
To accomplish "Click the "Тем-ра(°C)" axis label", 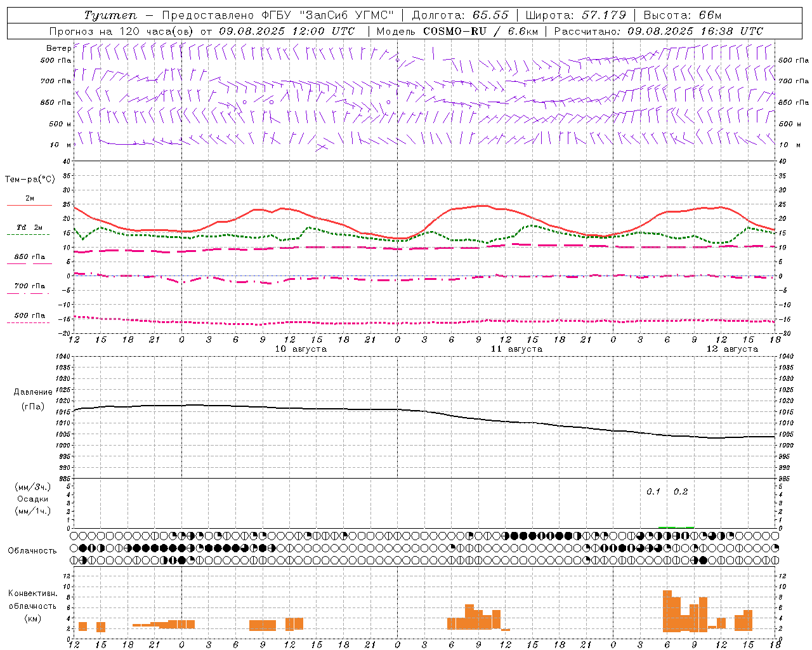I will [x=30, y=180].
